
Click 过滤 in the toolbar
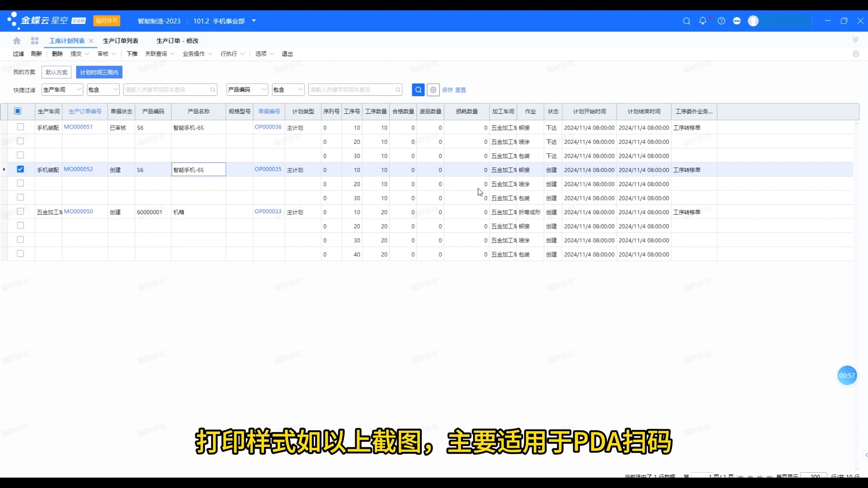pos(18,54)
